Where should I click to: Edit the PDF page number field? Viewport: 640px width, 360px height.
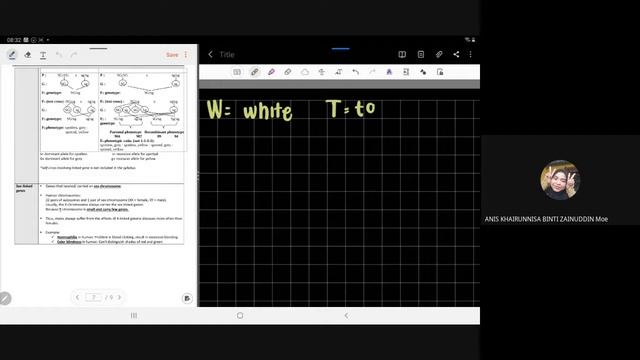pyautogui.click(x=94, y=298)
